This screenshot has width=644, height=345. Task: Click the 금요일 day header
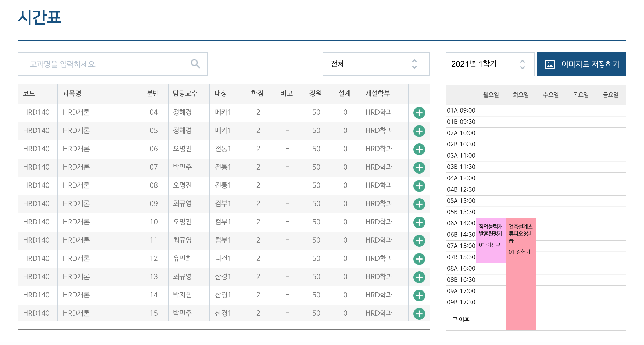pos(610,95)
